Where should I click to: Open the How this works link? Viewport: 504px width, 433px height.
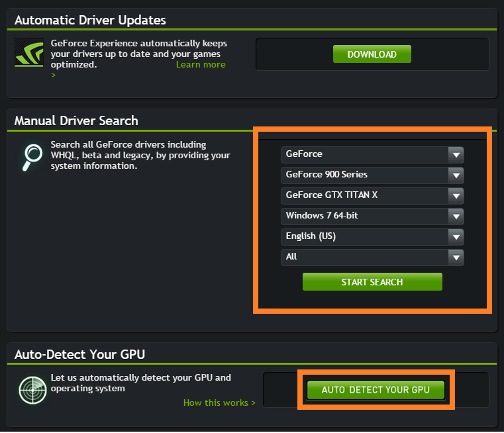point(219,403)
